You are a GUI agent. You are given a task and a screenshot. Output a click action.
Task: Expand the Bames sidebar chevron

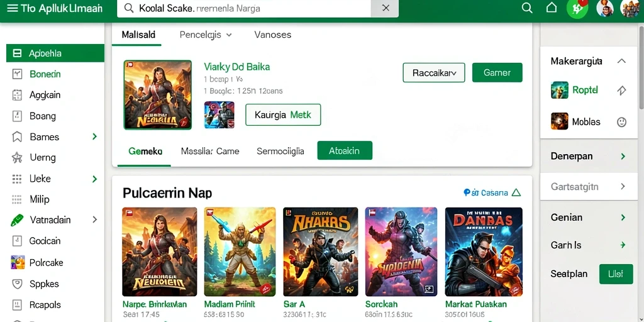pyautogui.click(x=95, y=136)
